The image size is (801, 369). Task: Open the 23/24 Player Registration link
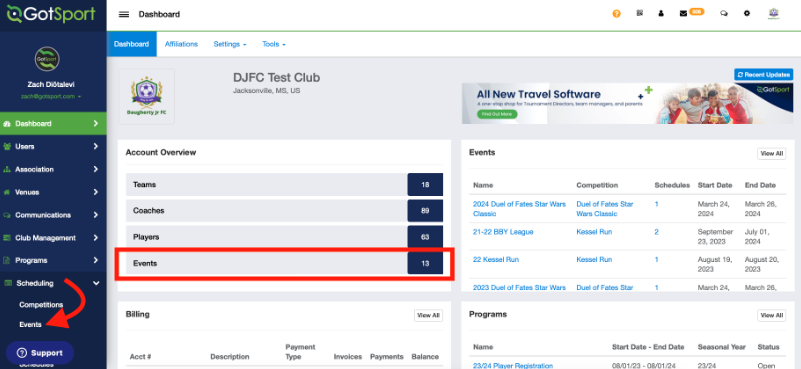513,365
